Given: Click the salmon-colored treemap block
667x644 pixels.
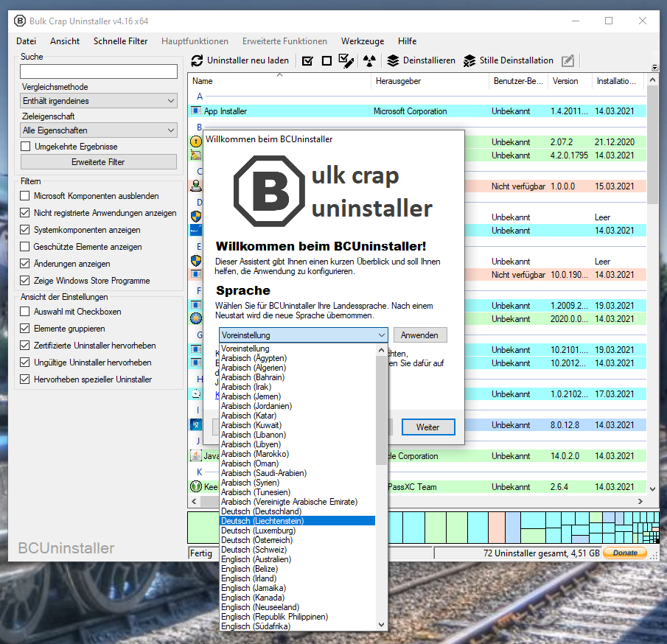Looking at the screenshot, I should coord(497,528).
